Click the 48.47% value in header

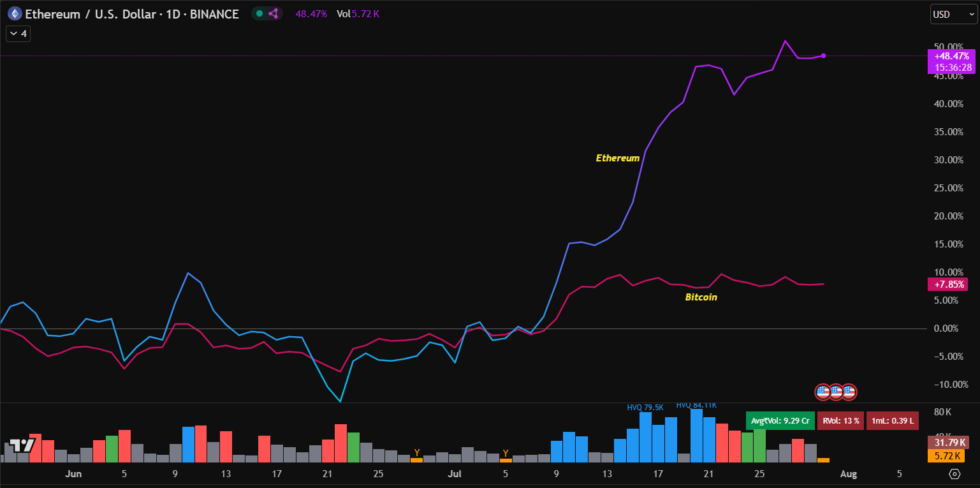click(311, 13)
